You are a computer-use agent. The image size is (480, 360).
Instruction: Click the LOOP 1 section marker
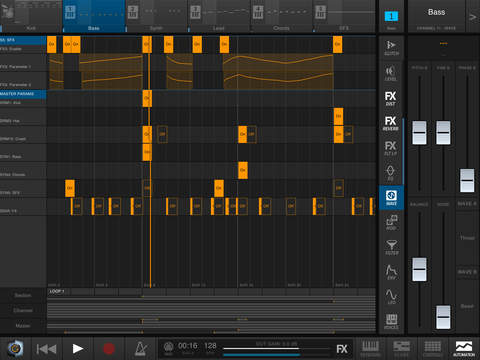pyautogui.click(x=57, y=291)
